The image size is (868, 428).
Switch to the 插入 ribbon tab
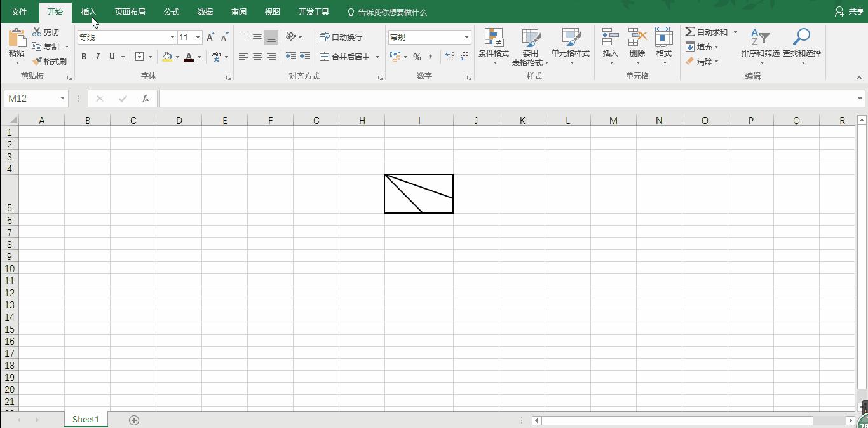[x=88, y=11]
